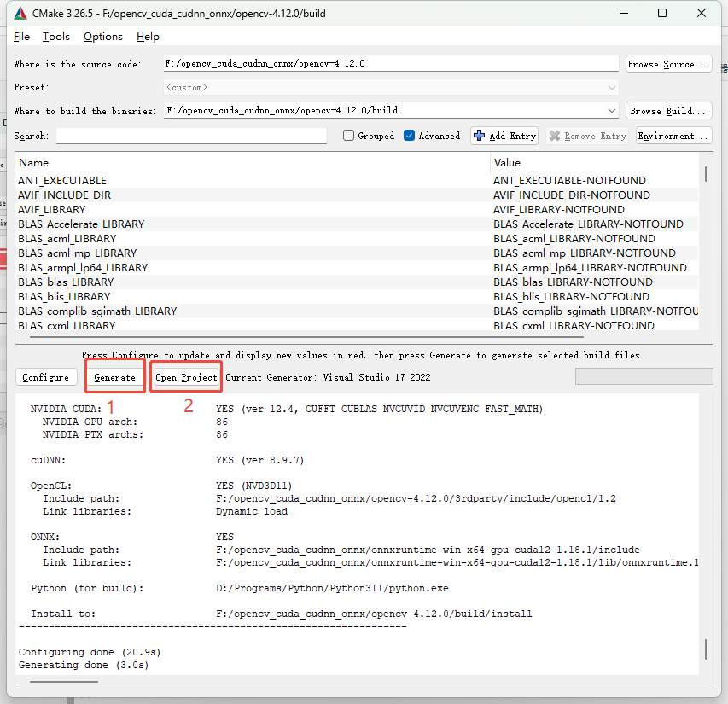Enable the Grouped checkbox
Screen dimensions: 728x704
[x=348, y=136]
